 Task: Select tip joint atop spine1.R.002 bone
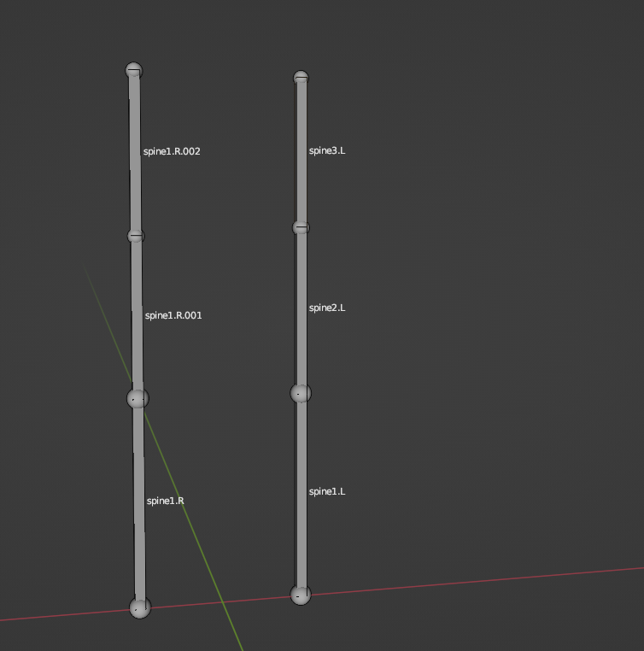[x=134, y=71]
